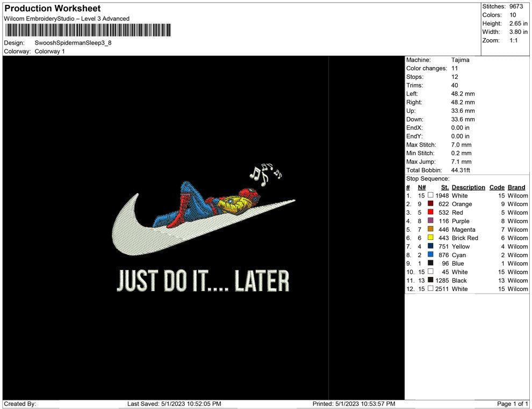Click the Stitches value 9673

(516, 6)
